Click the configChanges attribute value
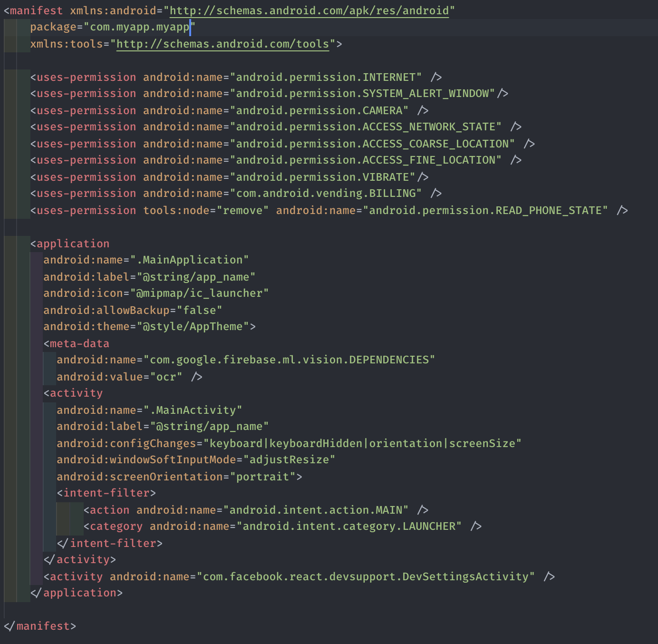Screen dimensions: 658x644 click(362, 443)
